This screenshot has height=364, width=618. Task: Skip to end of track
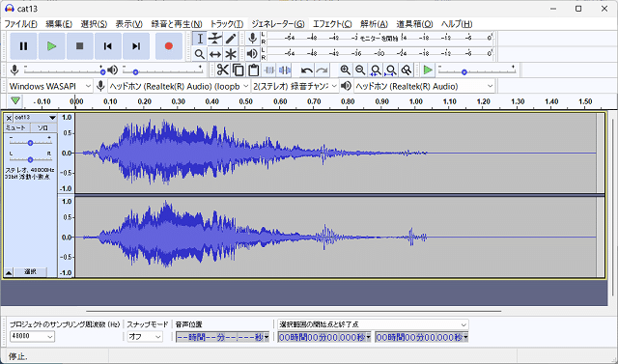pyautogui.click(x=136, y=46)
